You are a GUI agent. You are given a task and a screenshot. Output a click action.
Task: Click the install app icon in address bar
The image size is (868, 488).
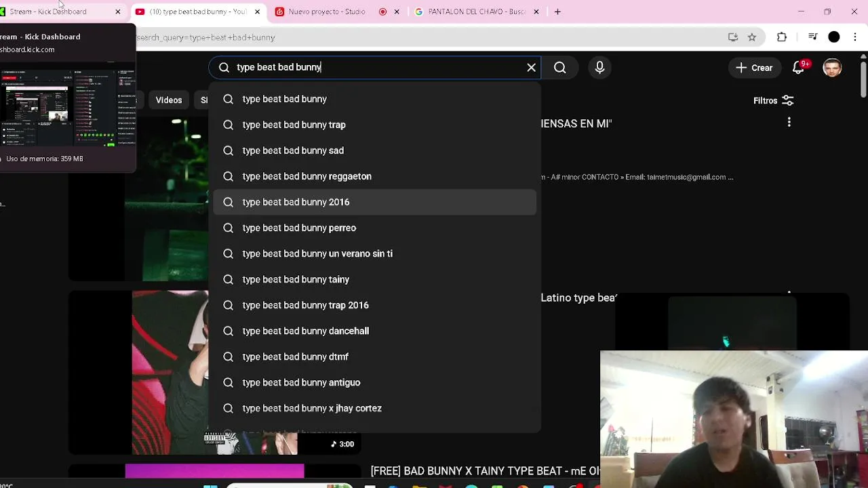(x=733, y=37)
